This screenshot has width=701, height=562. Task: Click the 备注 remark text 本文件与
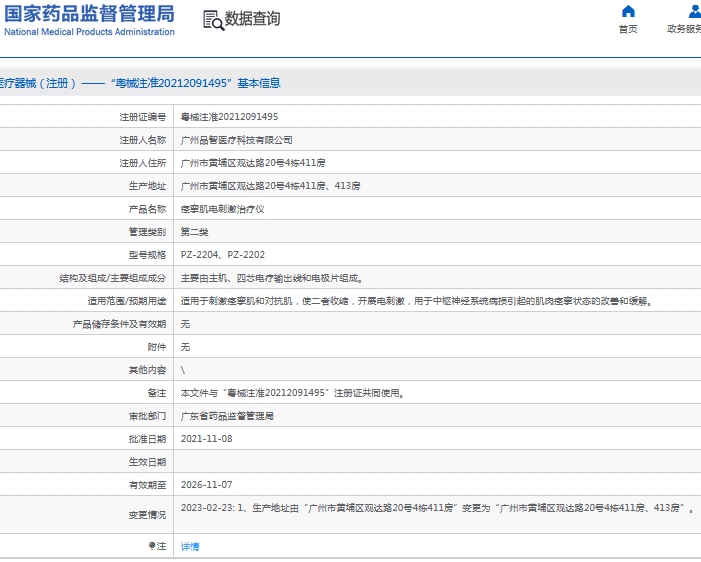pyautogui.click(x=292, y=393)
